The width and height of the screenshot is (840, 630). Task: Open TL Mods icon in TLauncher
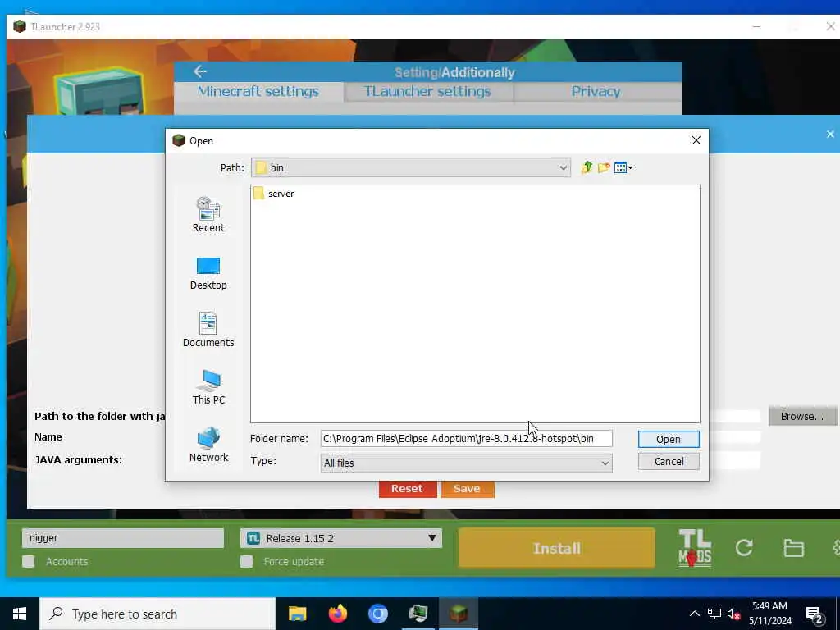pos(695,547)
